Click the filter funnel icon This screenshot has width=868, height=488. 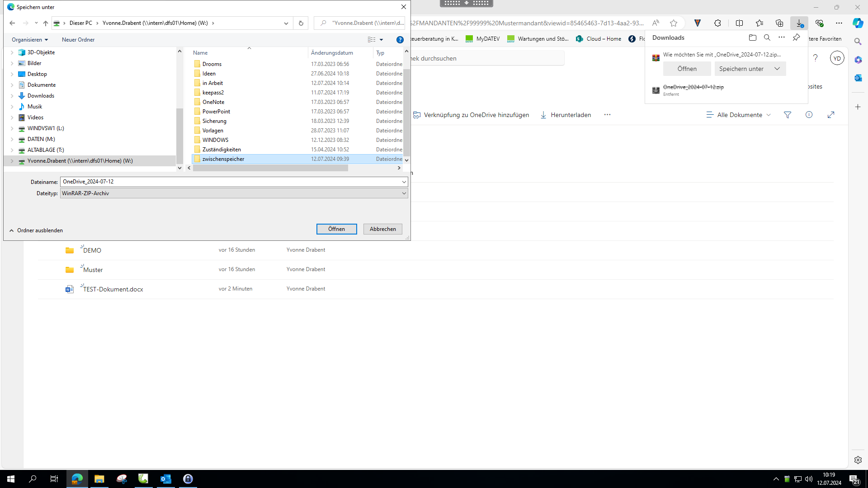pos(788,115)
